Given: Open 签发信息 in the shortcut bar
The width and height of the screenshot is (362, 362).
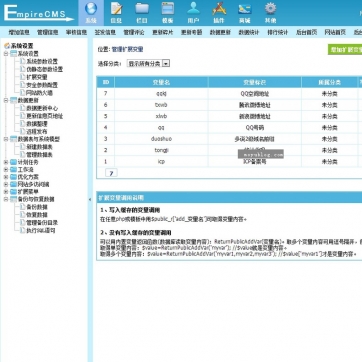Looking at the screenshot, I should click(x=105, y=32).
